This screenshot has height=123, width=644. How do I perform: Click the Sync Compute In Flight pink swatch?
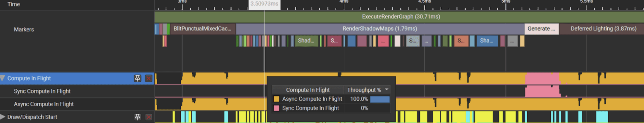pyautogui.click(x=277, y=108)
